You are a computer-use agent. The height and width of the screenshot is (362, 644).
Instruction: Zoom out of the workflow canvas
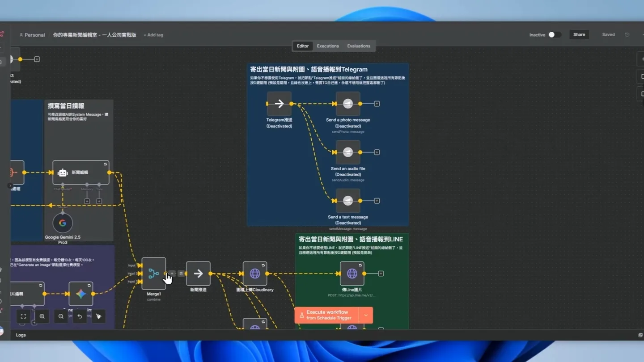coord(61,316)
